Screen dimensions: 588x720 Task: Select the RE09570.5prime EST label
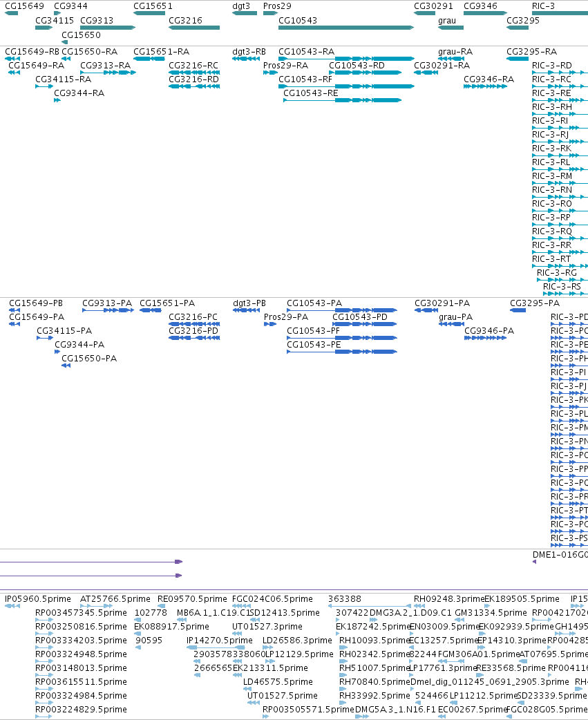pos(192,599)
